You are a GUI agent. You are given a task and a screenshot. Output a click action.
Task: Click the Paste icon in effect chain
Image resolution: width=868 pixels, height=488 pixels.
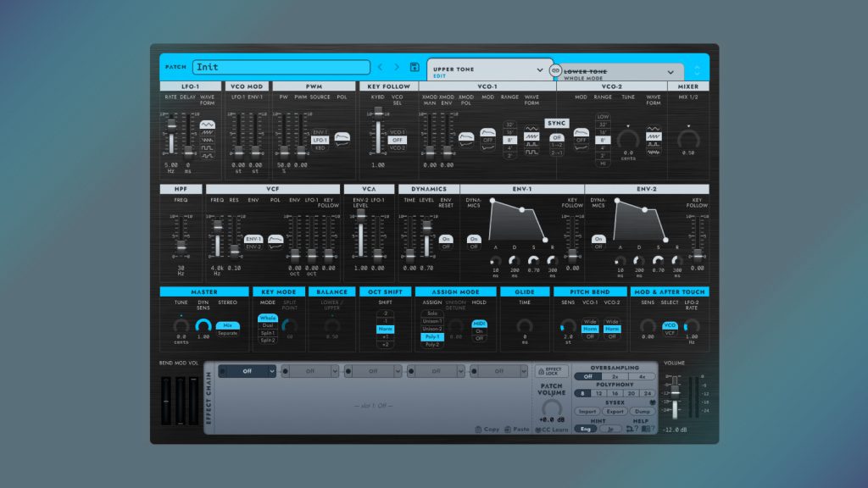coord(508,430)
